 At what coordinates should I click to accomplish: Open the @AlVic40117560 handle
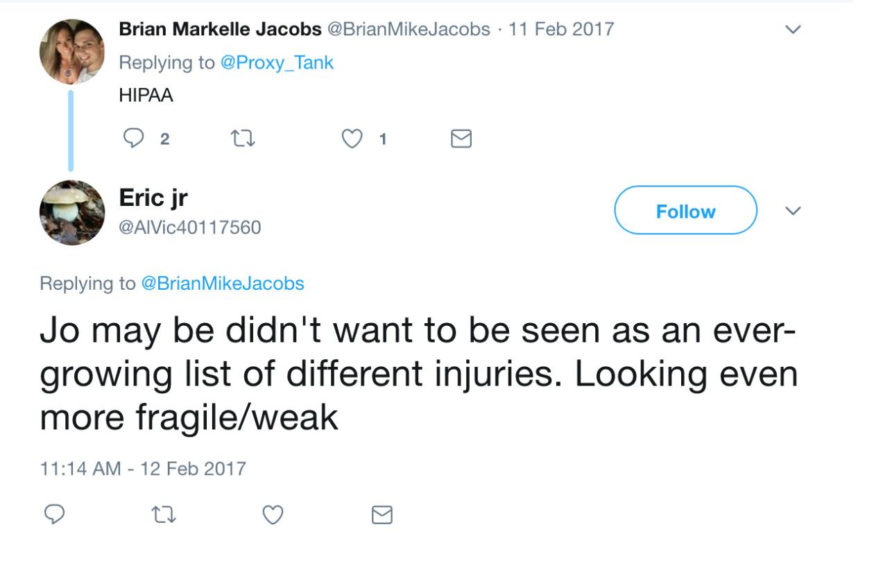[x=190, y=227]
